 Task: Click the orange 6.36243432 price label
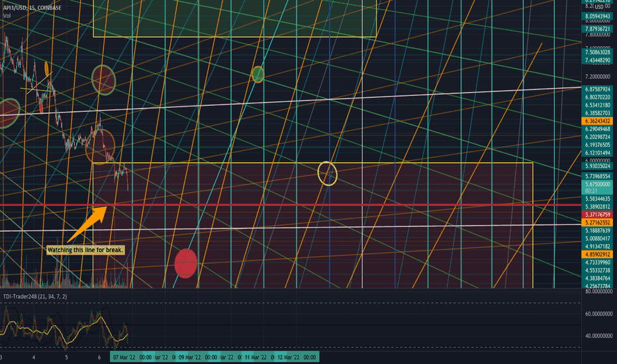pyautogui.click(x=597, y=121)
